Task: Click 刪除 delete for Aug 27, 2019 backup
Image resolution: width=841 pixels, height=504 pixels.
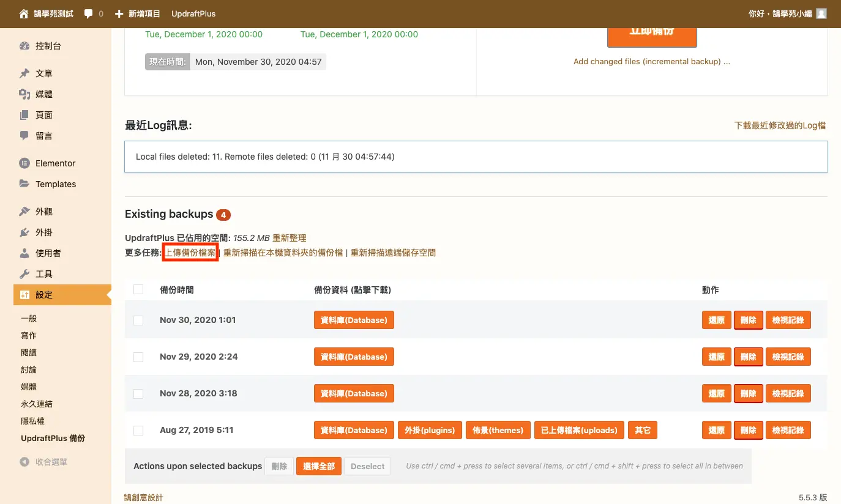Action: [749, 430]
